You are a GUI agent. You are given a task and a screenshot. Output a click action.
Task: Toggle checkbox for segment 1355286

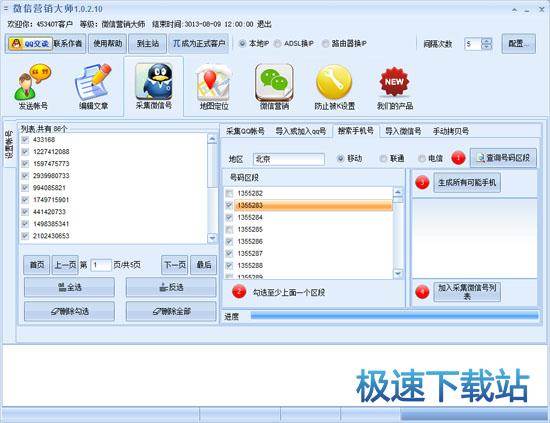tap(229, 241)
